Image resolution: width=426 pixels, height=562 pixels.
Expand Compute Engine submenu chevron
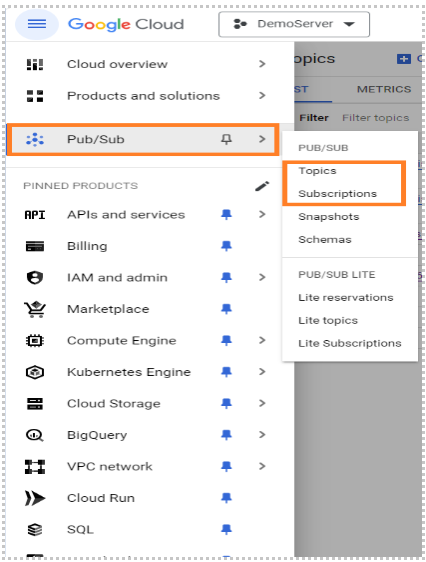(x=262, y=340)
